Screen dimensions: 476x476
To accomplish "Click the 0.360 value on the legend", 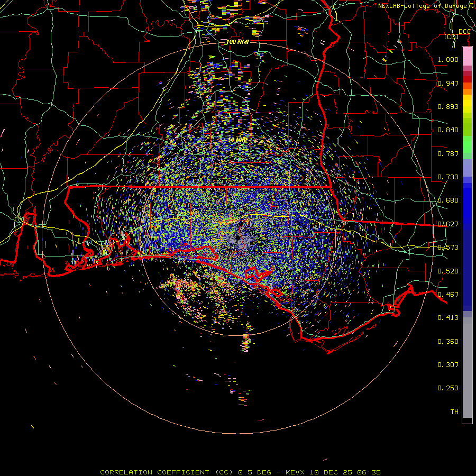I will click(448, 342).
